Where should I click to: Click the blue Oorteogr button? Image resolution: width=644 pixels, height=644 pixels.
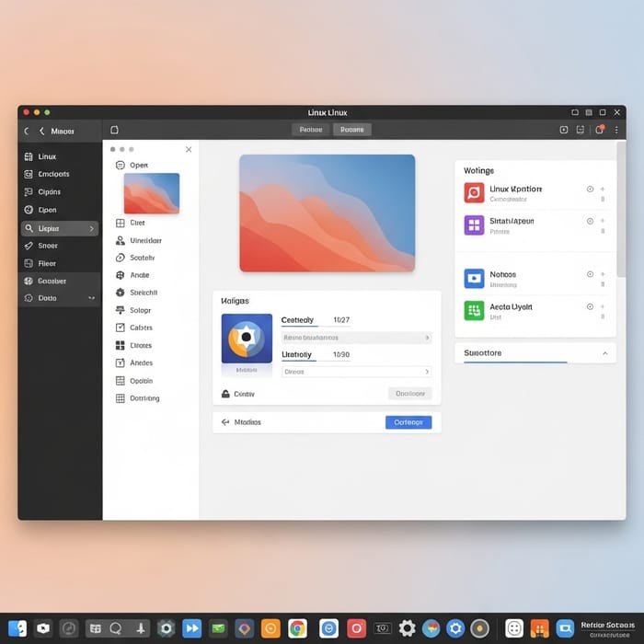(408, 422)
